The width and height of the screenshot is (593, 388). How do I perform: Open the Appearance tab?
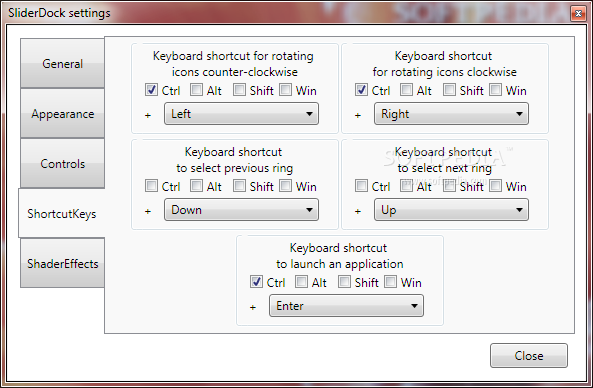pos(62,113)
